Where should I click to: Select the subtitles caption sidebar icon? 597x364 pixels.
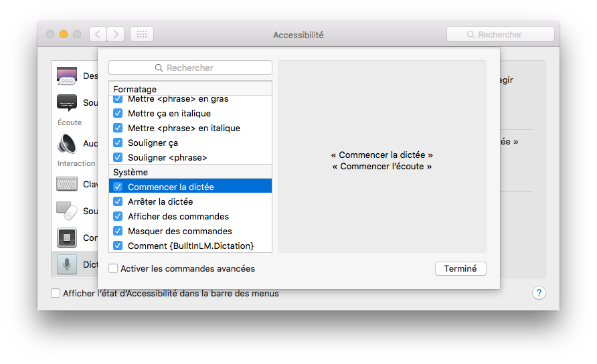(x=67, y=102)
